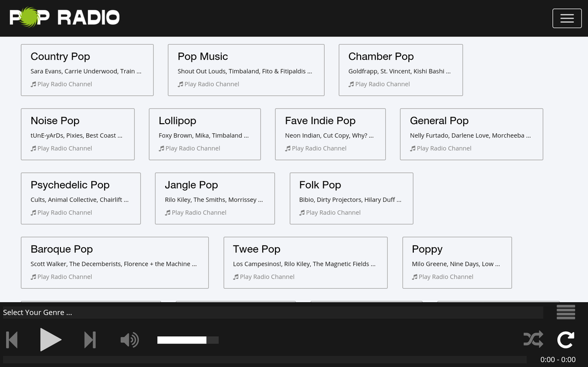Skip to the next track
The width and height of the screenshot is (588, 367).
[x=90, y=340]
